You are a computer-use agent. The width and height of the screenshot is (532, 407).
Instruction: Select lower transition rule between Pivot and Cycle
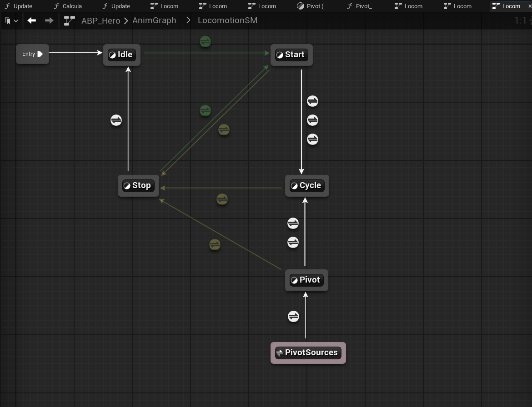(x=293, y=242)
